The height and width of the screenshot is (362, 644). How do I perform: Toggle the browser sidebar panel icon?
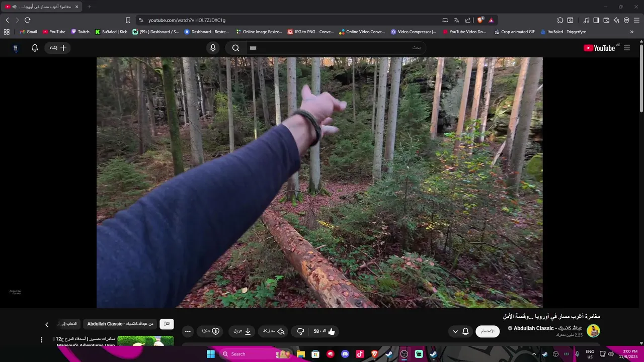point(596,20)
